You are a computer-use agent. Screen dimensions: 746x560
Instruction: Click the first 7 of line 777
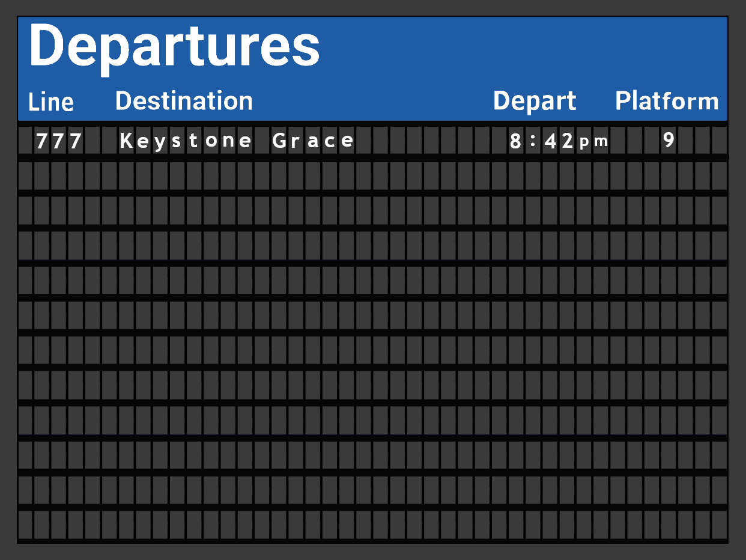click(41, 141)
